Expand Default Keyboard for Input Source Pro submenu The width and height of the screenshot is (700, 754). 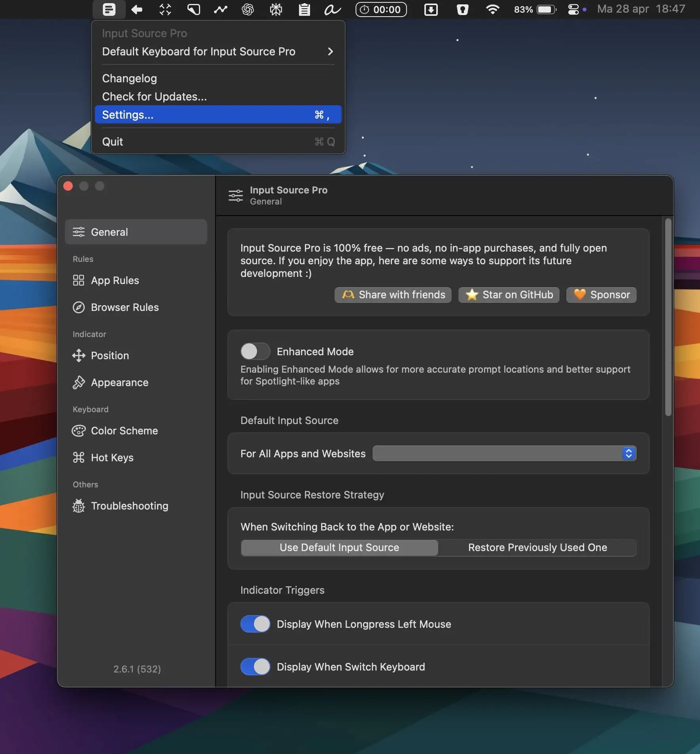(218, 51)
